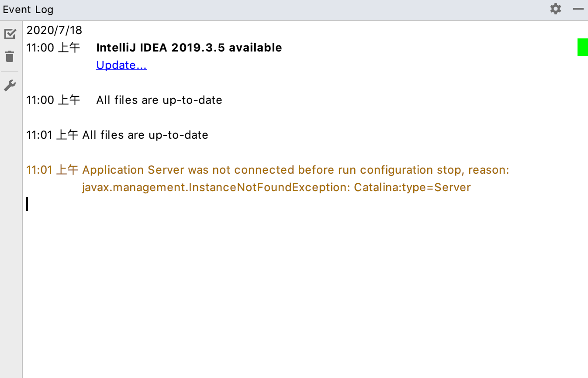Image resolution: width=588 pixels, height=378 pixels.
Task: Click the orange 11:01 warning timestamp
Action: (x=52, y=170)
